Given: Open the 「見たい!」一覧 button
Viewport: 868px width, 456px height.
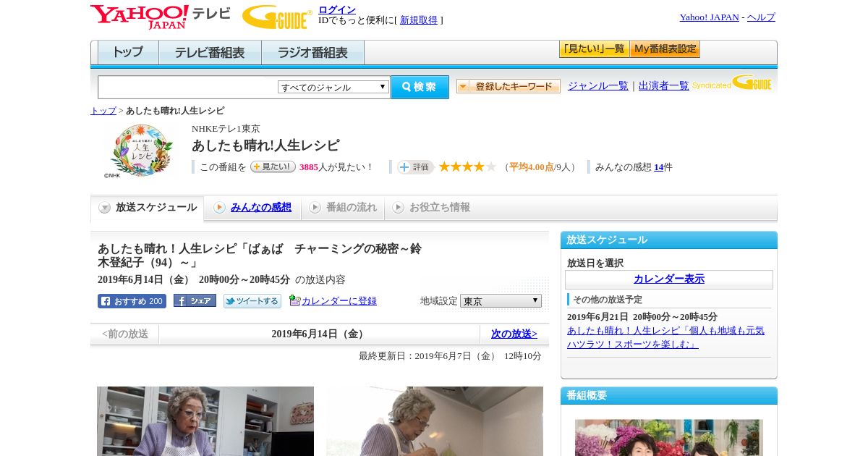Looking at the screenshot, I should (595, 49).
